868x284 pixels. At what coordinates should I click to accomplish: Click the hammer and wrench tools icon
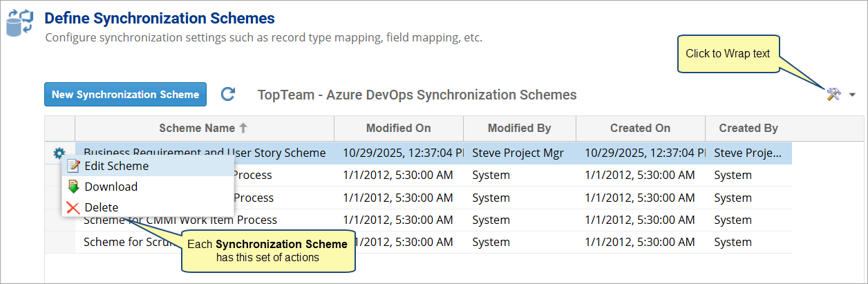(x=833, y=95)
